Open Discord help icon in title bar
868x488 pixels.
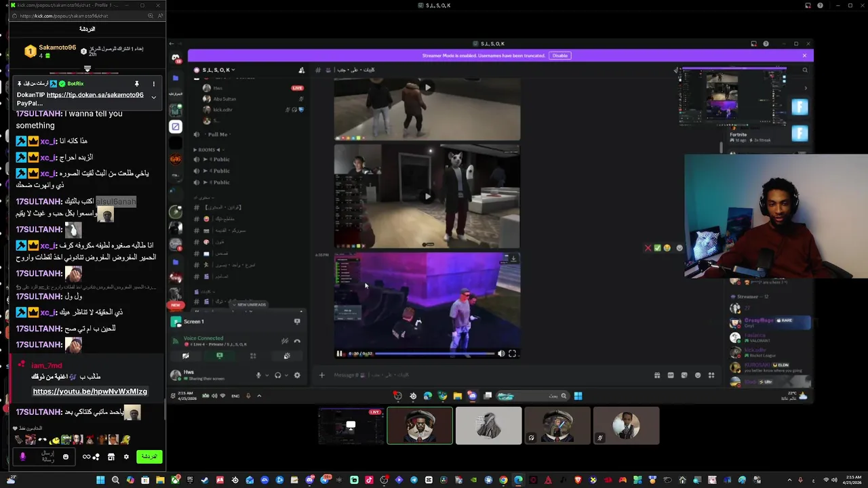tap(766, 44)
